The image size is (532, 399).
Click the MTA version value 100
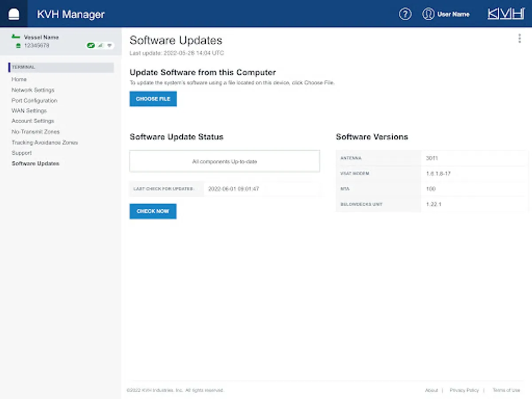pyautogui.click(x=430, y=189)
